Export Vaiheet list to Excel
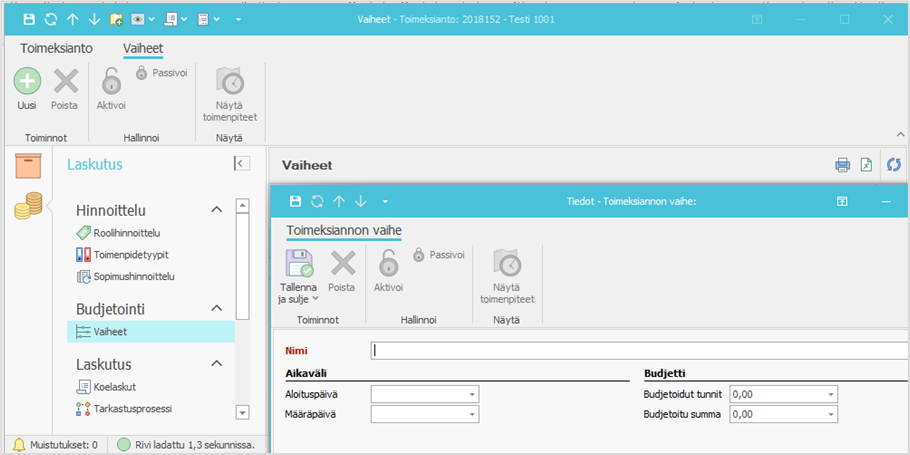 tap(867, 165)
